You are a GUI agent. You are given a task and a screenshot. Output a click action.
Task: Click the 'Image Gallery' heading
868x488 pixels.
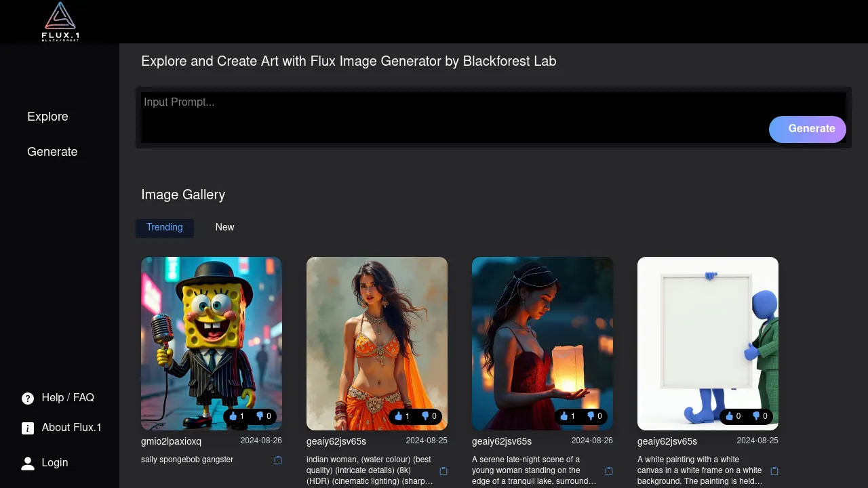coord(183,195)
